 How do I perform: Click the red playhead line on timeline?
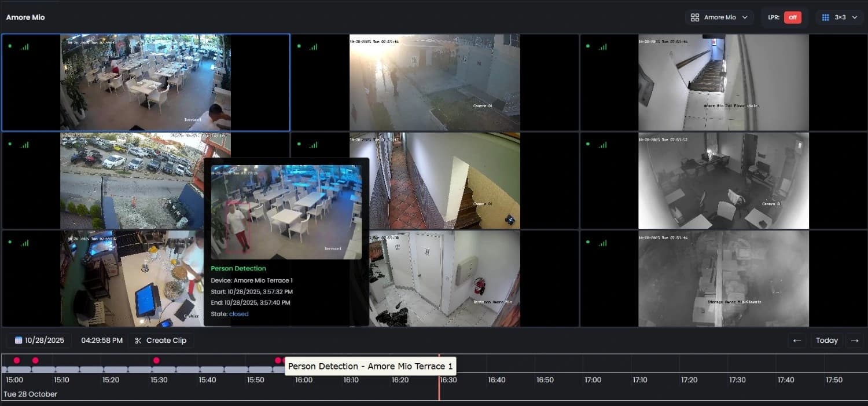439,382
